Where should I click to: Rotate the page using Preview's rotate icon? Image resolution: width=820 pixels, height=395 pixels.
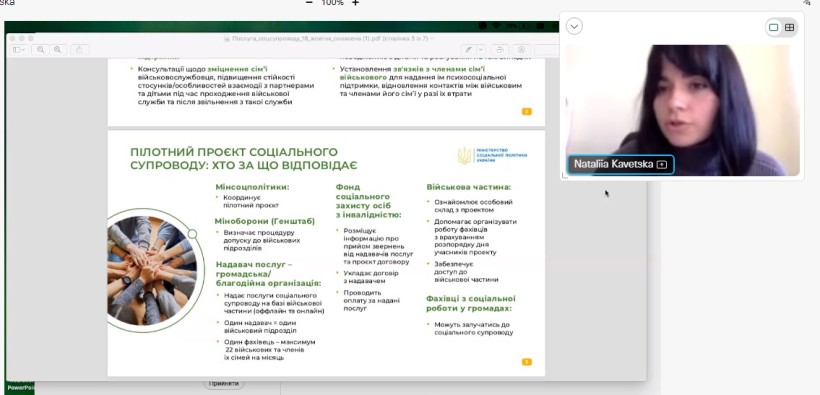pos(499,50)
